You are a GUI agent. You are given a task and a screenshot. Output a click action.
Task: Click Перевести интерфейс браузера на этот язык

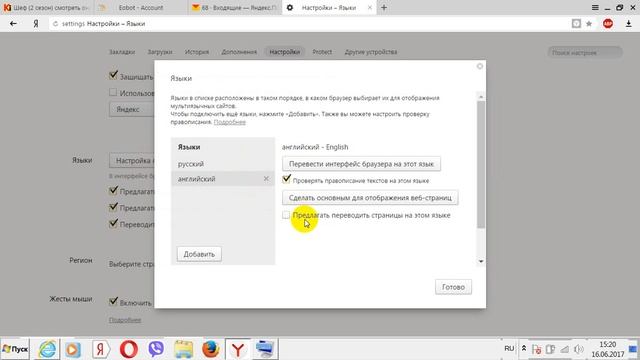(361, 164)
